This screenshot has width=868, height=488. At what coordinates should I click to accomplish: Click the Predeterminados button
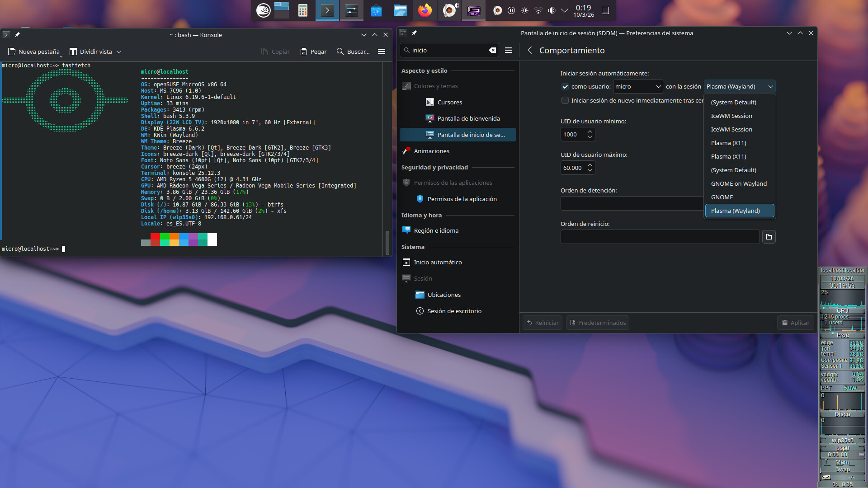point(597,323)
